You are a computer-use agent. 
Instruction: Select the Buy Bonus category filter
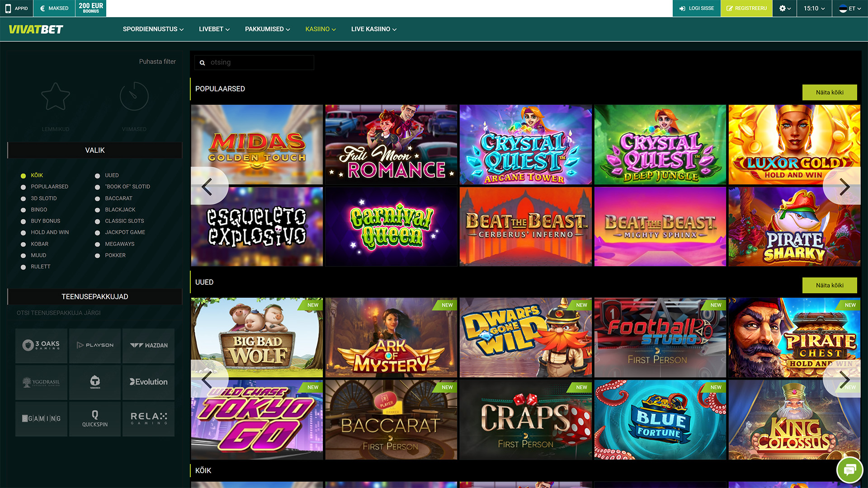[x=41, y=221]
